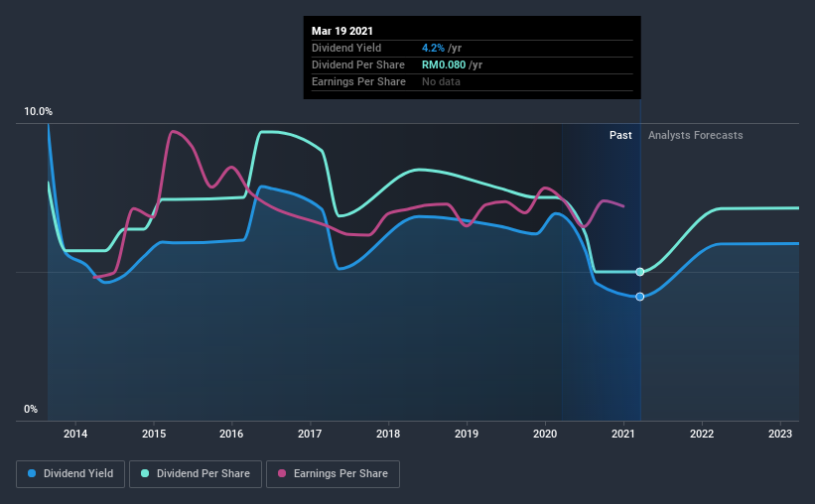
Task: Click the 2014 x-axis label
Action: [75, 434]
